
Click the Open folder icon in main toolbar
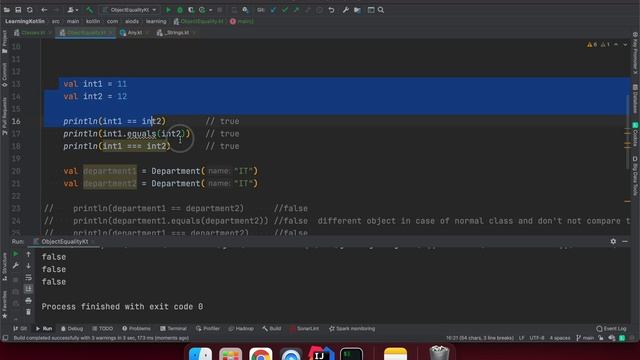pyautogui.click(x=7, y=10)
